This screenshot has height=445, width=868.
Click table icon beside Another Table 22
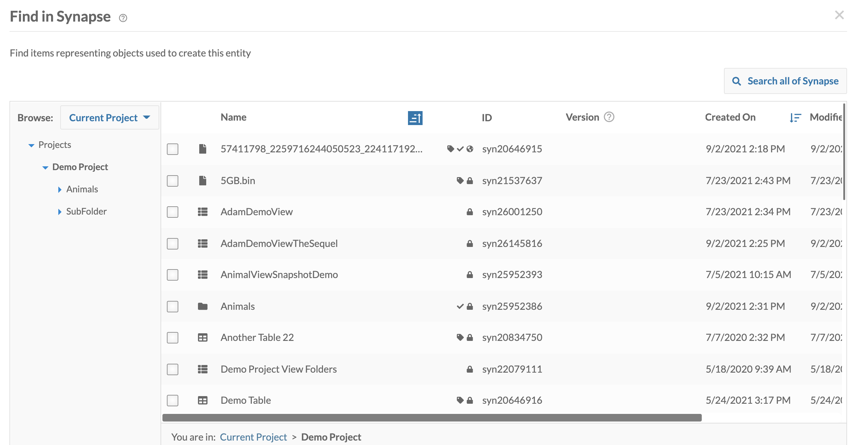[x=202, y=337]
